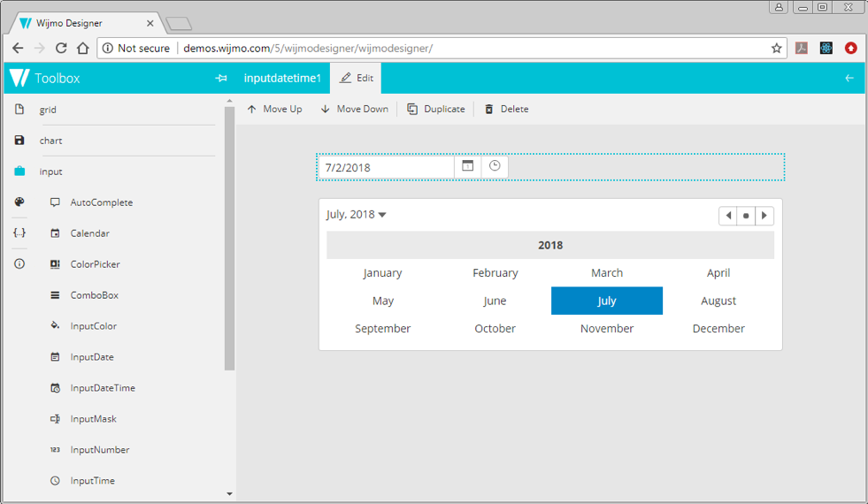Go to Chrome home page

83,48
